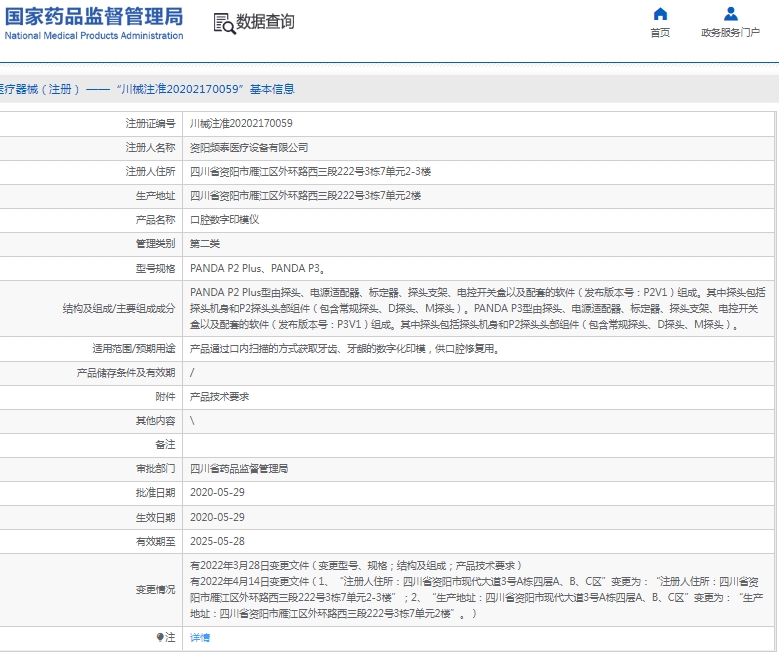Click the expiry date 2025-05-28
The width and height of the screenshot is (779, 655).
tap(217, 541)
